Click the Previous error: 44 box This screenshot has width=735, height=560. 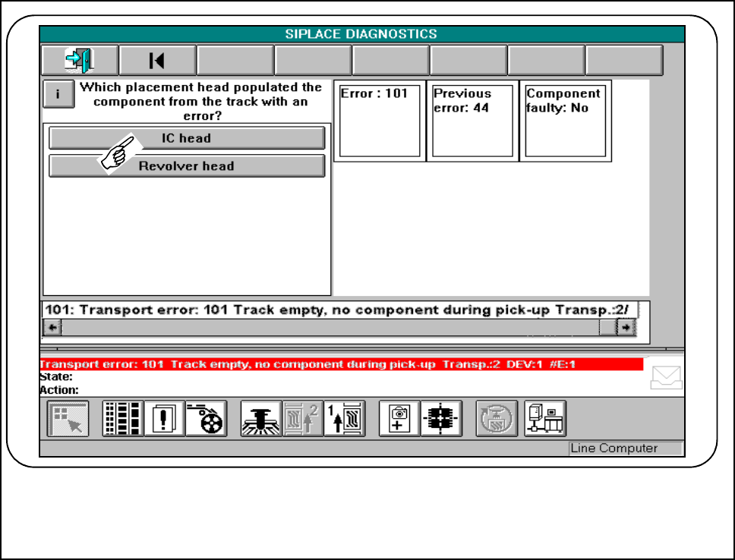pos(472,121)
